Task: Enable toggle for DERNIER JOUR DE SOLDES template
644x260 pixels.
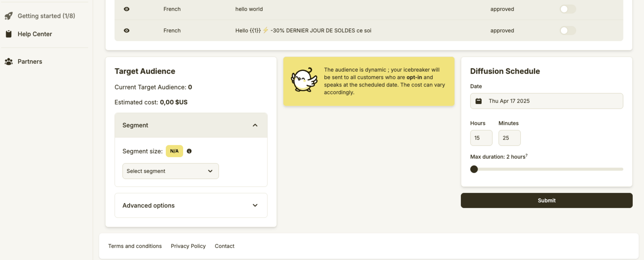Action: pos(568,31)
